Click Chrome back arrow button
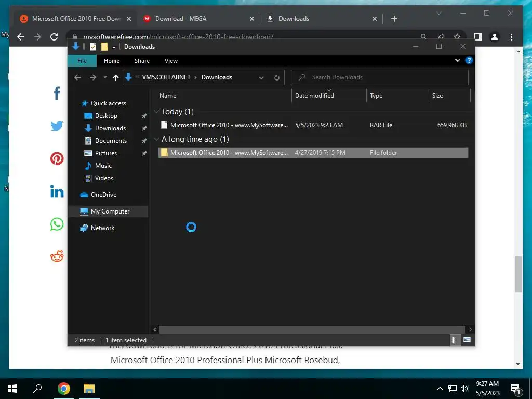The height and width of the screenshot is (399, 532). tap(21, 37)
